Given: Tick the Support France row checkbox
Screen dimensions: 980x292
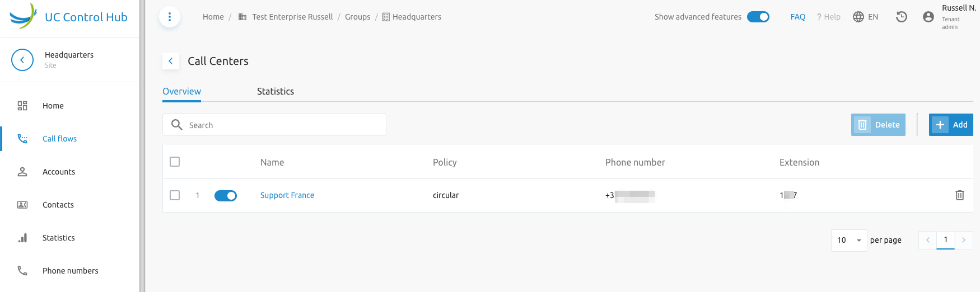Looking at the screenshot, I should point(175,195).
